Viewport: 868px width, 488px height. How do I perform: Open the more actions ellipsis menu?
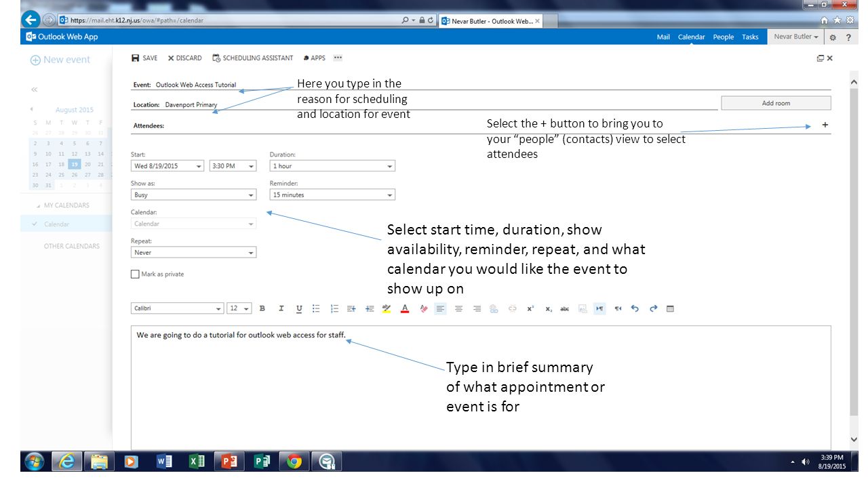point(338,58)
